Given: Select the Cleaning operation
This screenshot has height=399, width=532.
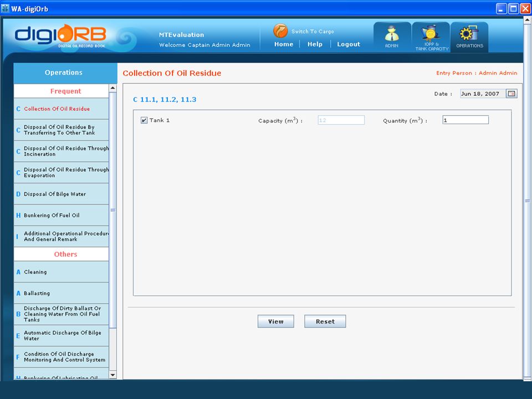Looking at the screenshot, I should (62, 272).
